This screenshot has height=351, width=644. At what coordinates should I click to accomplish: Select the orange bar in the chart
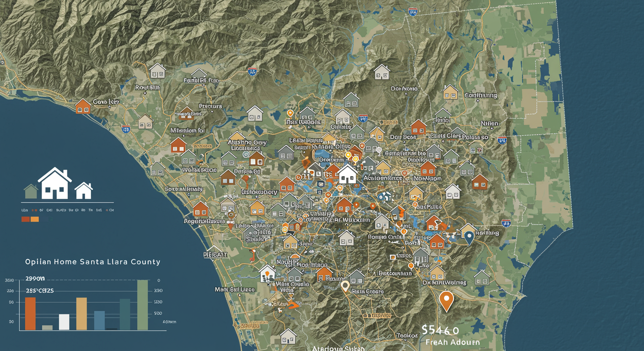pos(30,314)
